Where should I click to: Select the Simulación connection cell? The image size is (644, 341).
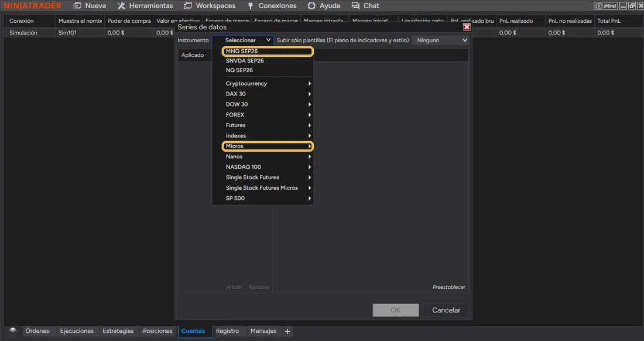[x=30, y=32]
